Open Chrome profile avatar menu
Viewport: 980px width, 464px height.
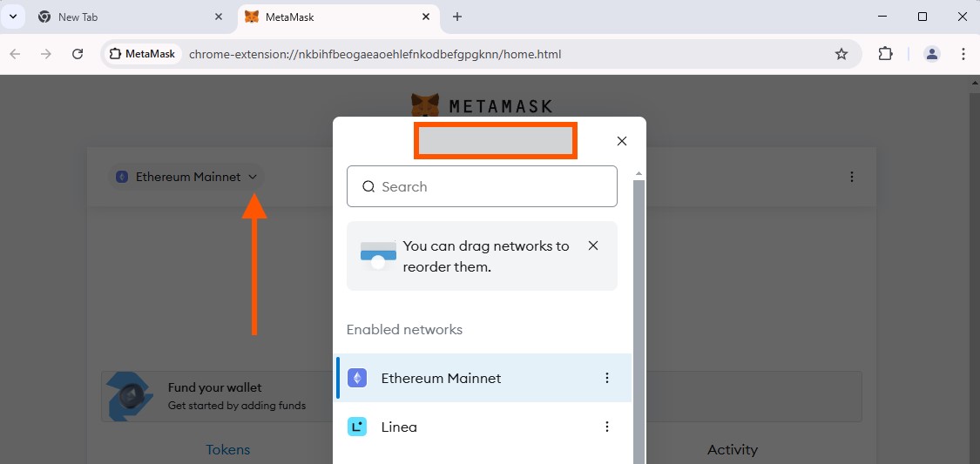(x=932, y=54)
